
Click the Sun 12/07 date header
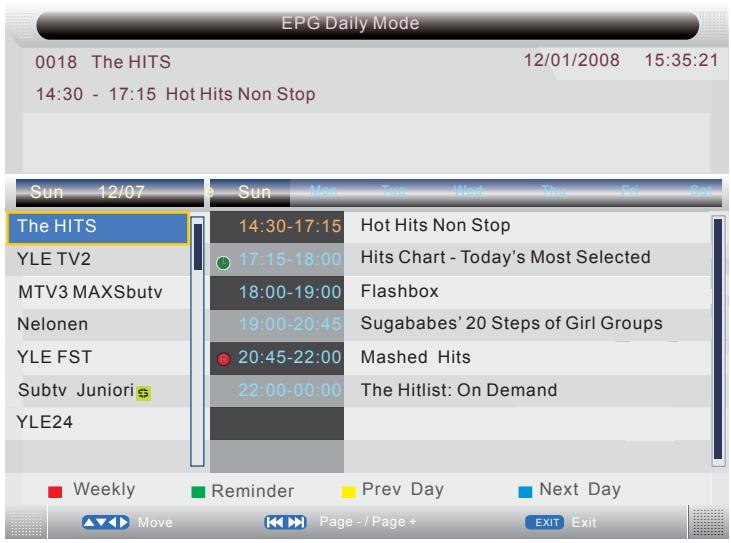110,192
